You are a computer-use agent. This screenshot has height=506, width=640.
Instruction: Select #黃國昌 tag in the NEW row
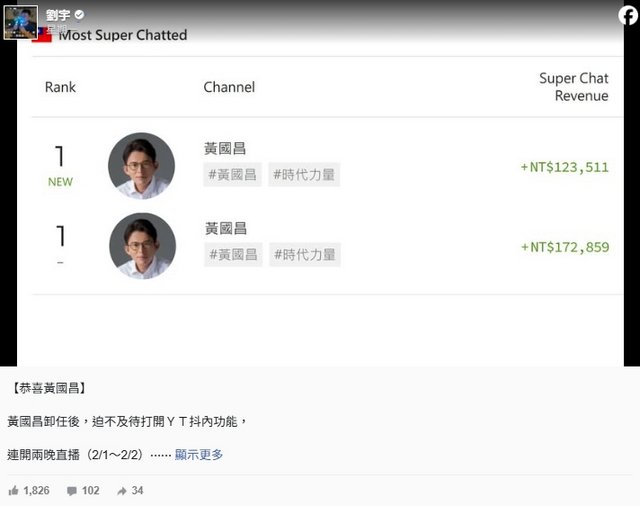click(x=232, y=175)
